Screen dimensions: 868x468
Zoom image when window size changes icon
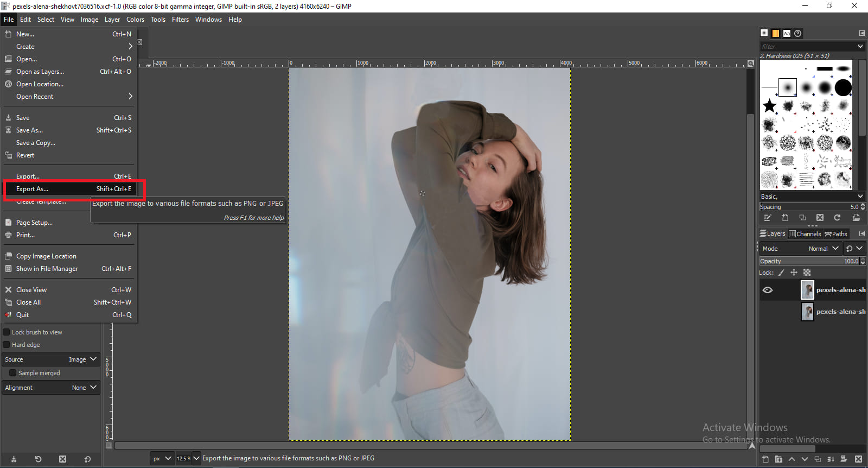pyautogui.click(x=751, y=64)
